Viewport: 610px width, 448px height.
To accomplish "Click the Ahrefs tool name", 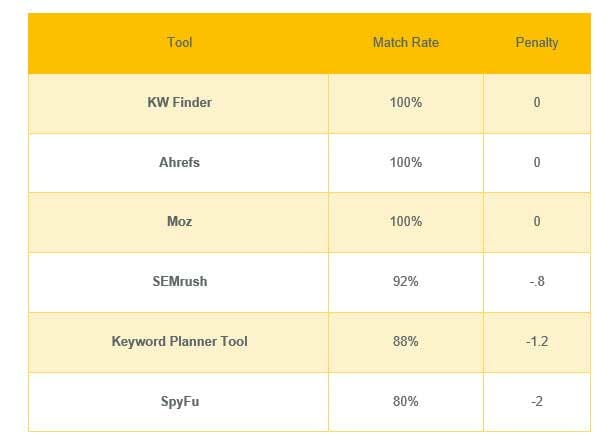I will coord(179,162).
